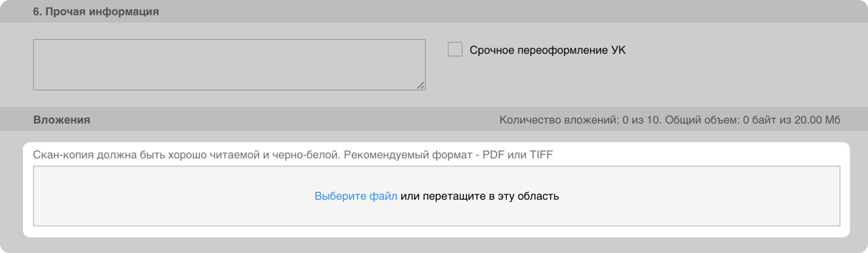Screen dimensions: 868x253
Task: Click the '0 из 10' attachments count
Action: click(640, 120)
